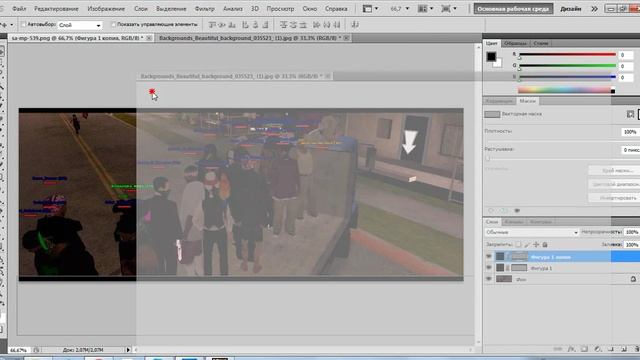Click the Растушевка value field
This screenshot has width=640, height=360.
[x=631, y=150]
